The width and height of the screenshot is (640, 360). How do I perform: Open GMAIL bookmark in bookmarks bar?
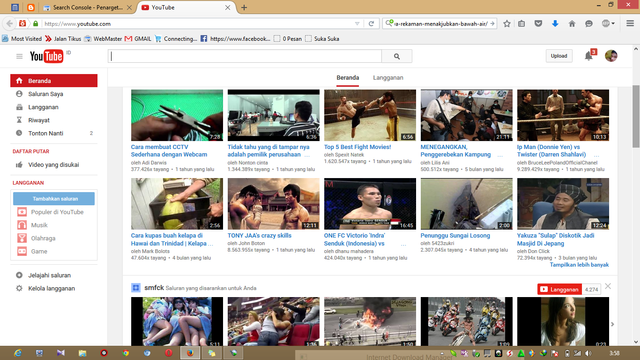[x=138, y=39]
